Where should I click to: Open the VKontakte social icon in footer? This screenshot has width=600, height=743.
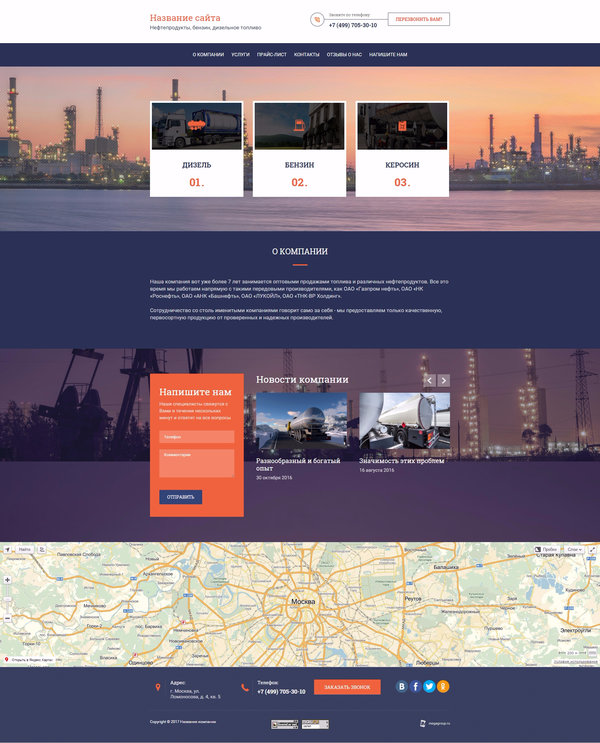(401, 686)
